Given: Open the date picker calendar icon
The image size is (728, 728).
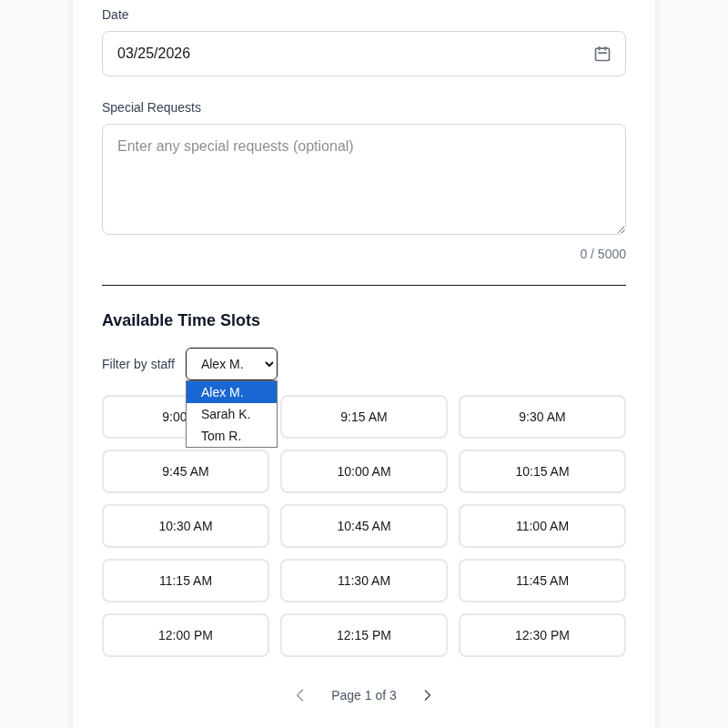Looking at the screenshot, I should [602, 54].
